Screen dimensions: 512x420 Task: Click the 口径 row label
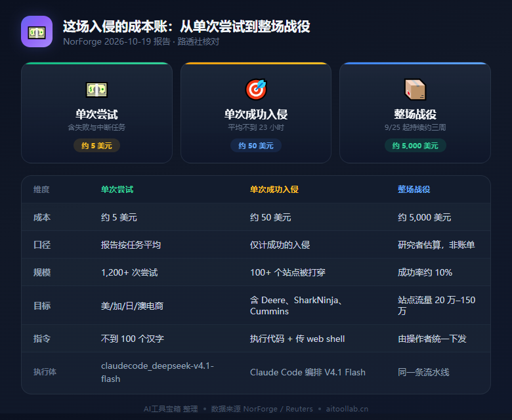(42, 245)
